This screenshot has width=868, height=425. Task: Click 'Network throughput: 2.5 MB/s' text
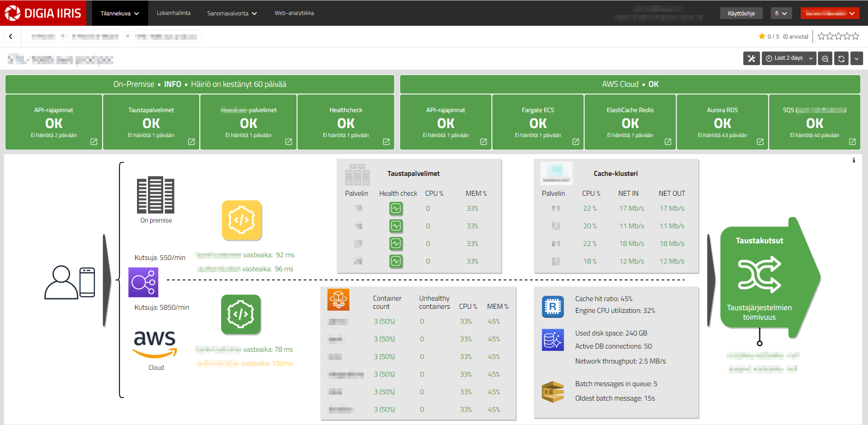(620, 361)
